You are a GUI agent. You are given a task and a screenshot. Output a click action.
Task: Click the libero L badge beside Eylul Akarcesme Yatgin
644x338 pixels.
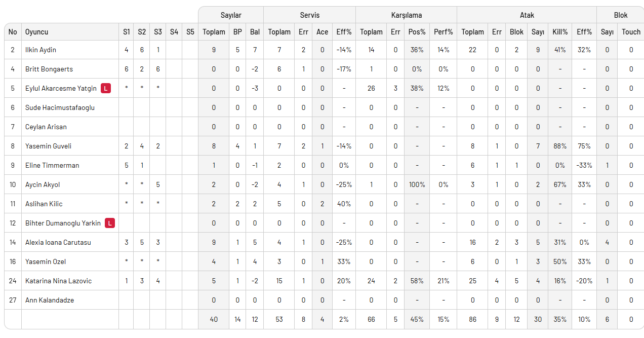[x=106, y=88]
